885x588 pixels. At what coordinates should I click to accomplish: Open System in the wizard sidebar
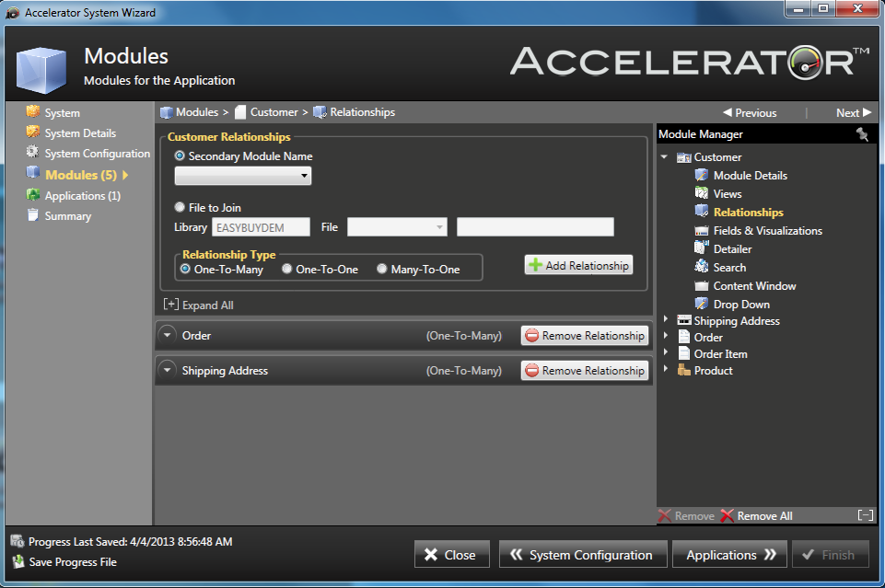62,113
